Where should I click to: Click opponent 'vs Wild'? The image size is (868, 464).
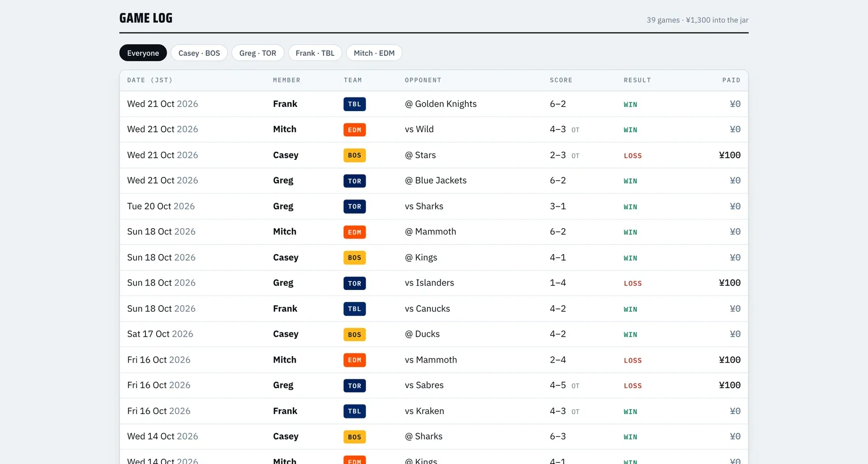(419, 130)
